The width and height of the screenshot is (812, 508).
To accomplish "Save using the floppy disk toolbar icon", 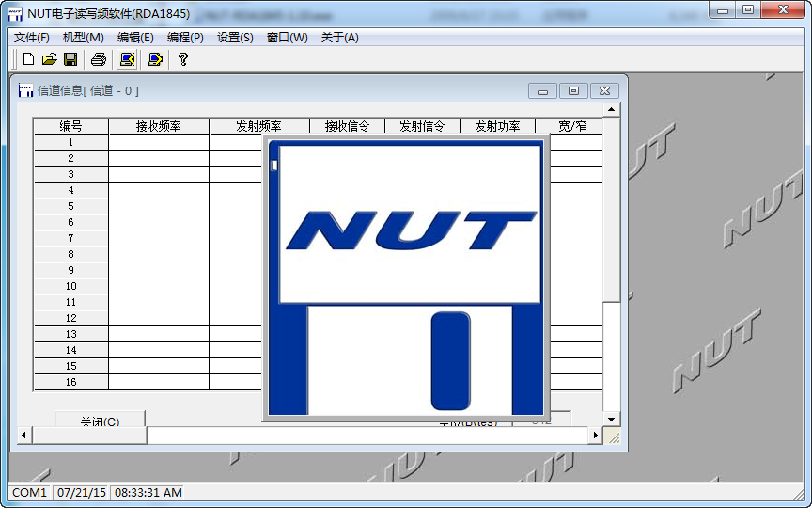I will tap(70, 59).
